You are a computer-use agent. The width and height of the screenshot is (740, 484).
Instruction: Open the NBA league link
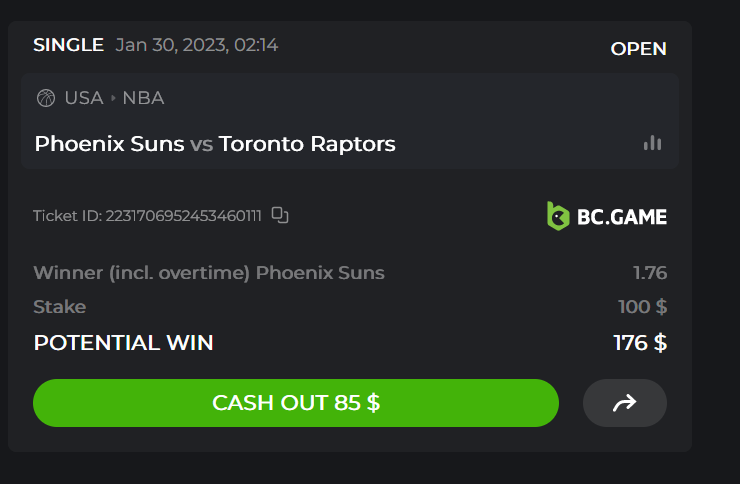(x=143, y=98)
